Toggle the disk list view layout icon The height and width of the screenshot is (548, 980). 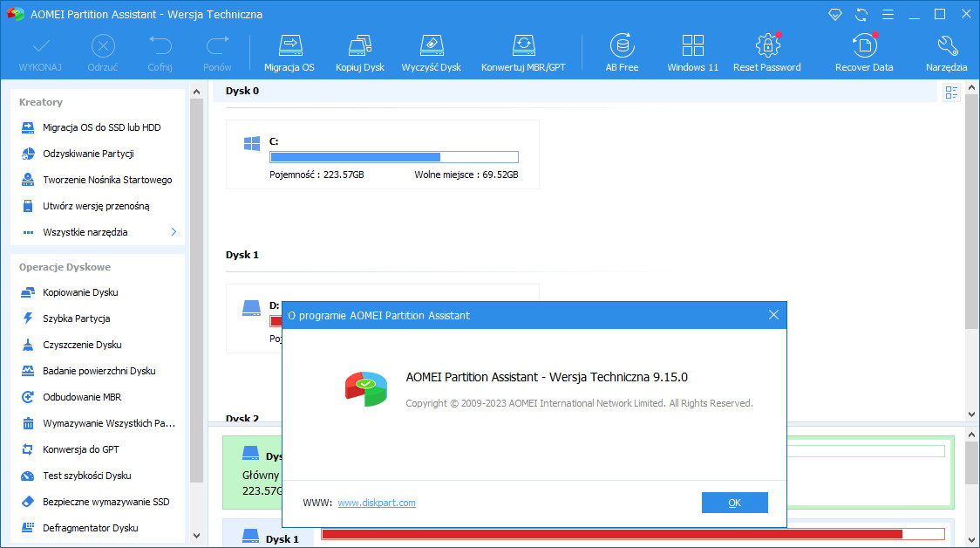(951, 92)
